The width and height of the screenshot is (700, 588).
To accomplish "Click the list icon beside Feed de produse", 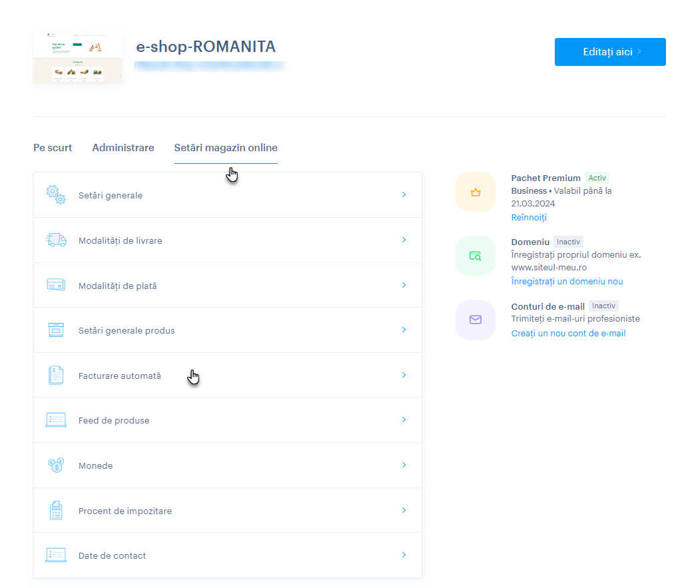I will 56,420.
